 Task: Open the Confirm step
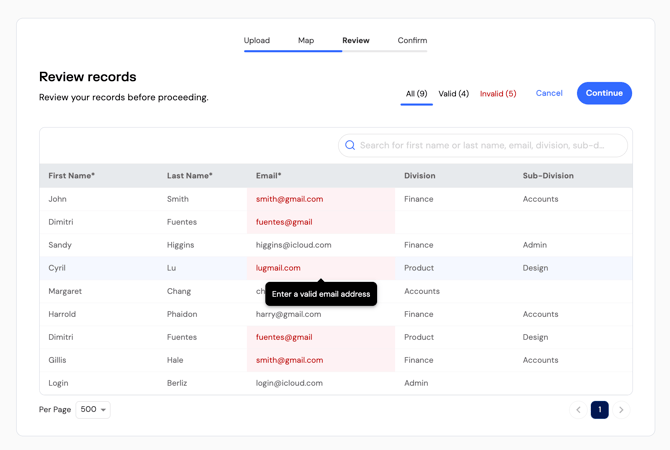pos(412,40)
